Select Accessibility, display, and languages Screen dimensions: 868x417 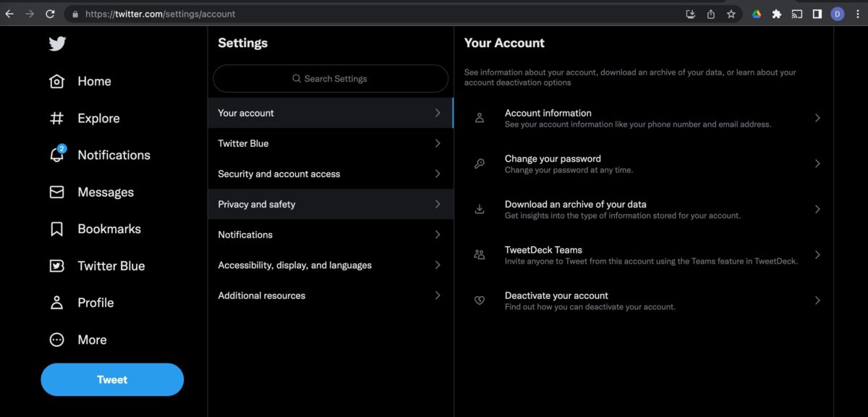[x=331, y=265]
